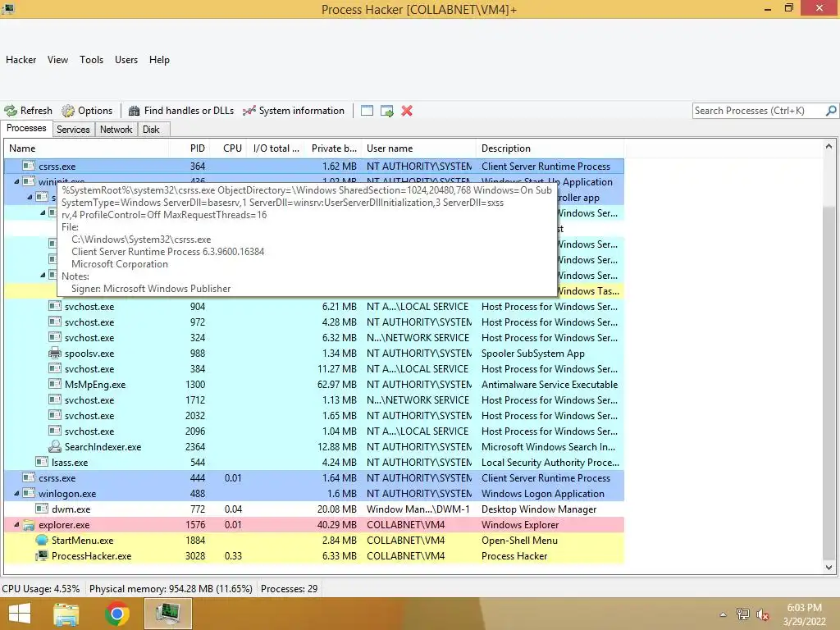Select svchost.exe with PID 2096
Screen dimensions: 840x630
(x=314, y=431)
